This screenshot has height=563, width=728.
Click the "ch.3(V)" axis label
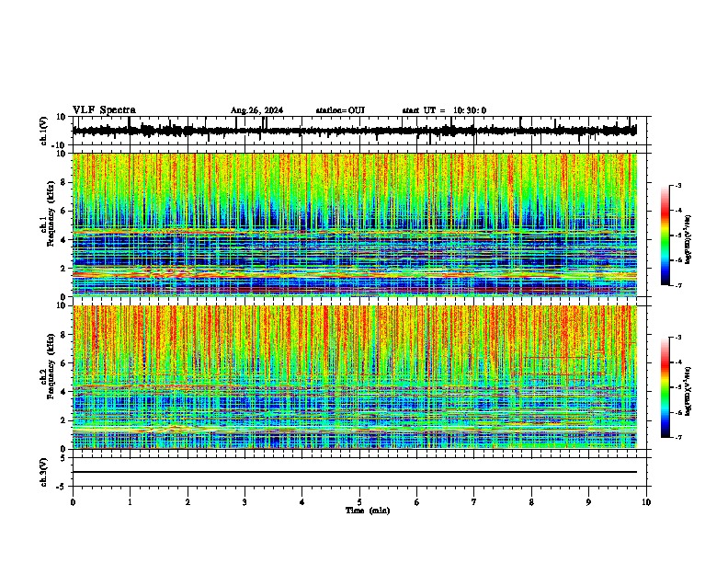pyautogui.click(x=44, y=472)
